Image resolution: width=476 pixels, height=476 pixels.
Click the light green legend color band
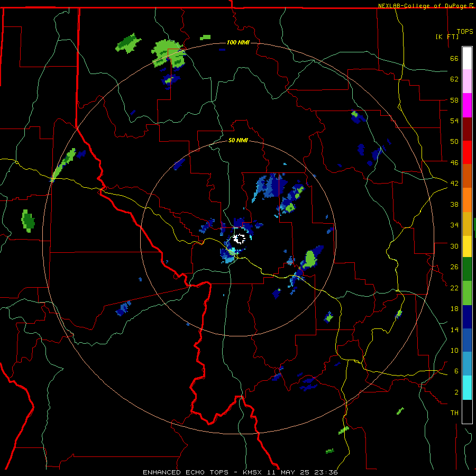point(467,293)
